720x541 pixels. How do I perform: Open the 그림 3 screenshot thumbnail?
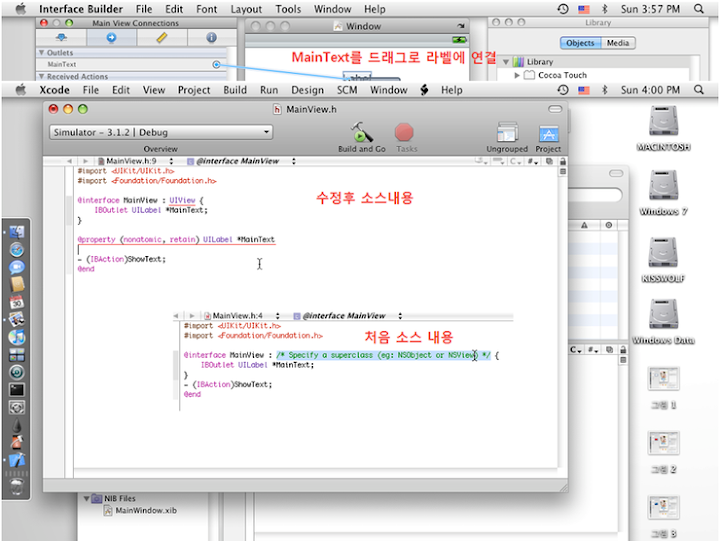[x=663, y=507]
